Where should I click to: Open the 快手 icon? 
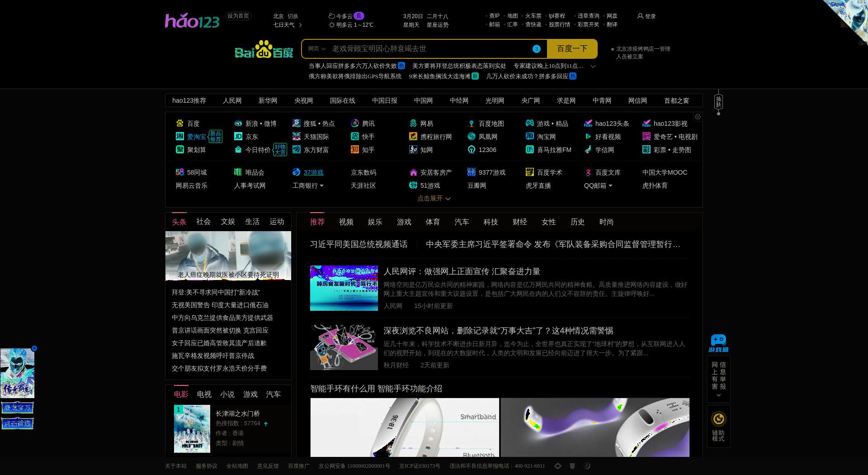[355, 136]
